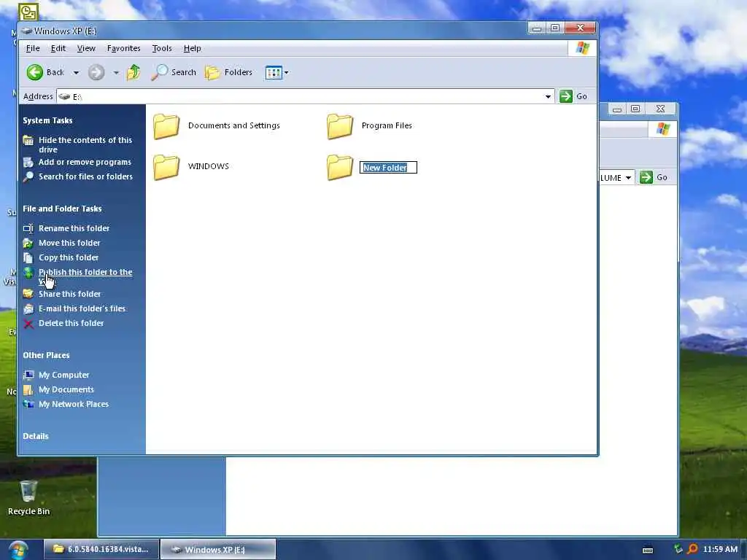
Task: Open the Favorites menu
Action: 123,48
